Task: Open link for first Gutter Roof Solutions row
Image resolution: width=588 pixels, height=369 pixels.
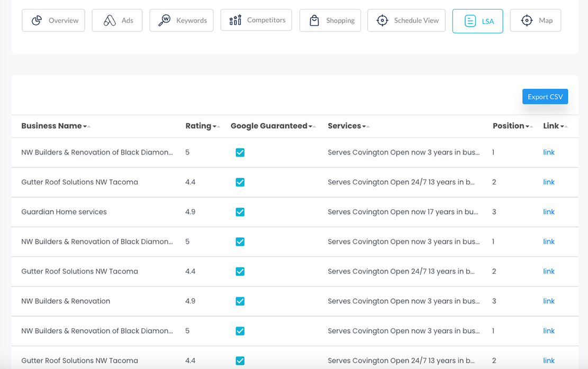Action: (549, 182)
